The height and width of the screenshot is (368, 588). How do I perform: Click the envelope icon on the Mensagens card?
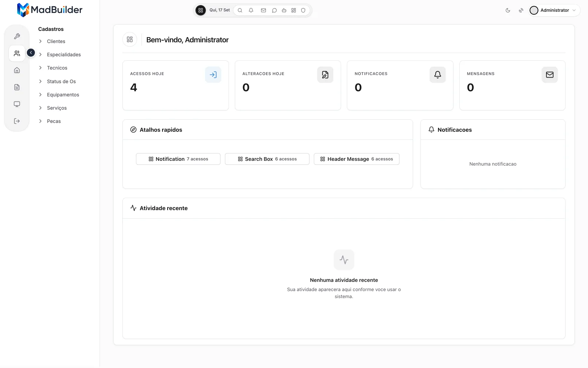(x=550, y=75)
